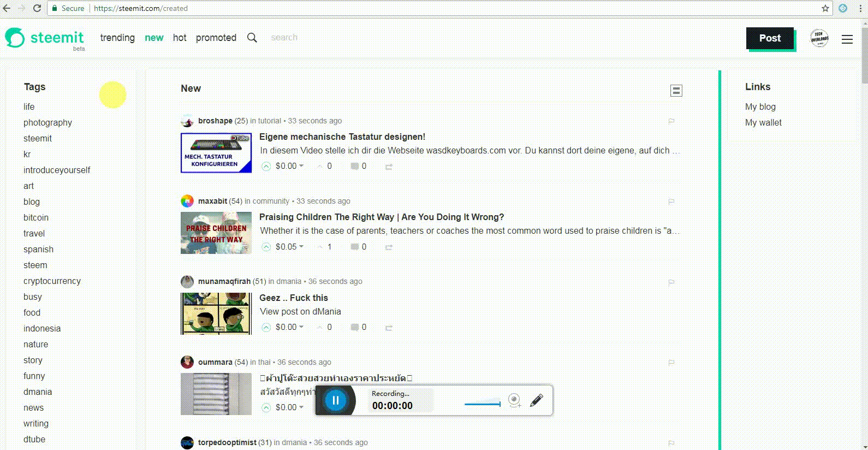Screen dimensions: 868x450
Task: Open comments on maxabit post
Action: [358, 247]
